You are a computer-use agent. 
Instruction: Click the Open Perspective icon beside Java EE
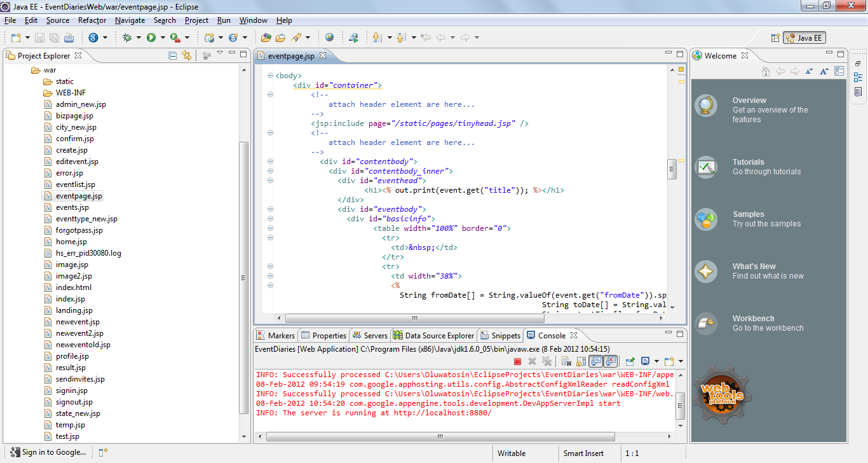pyautogui.click(x=775, y=38)
